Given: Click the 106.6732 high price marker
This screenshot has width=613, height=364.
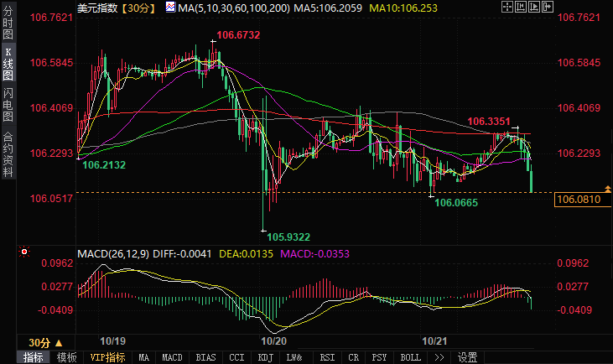Looking at the screenshot, I should pyautogui.click(x=237, y=35).
